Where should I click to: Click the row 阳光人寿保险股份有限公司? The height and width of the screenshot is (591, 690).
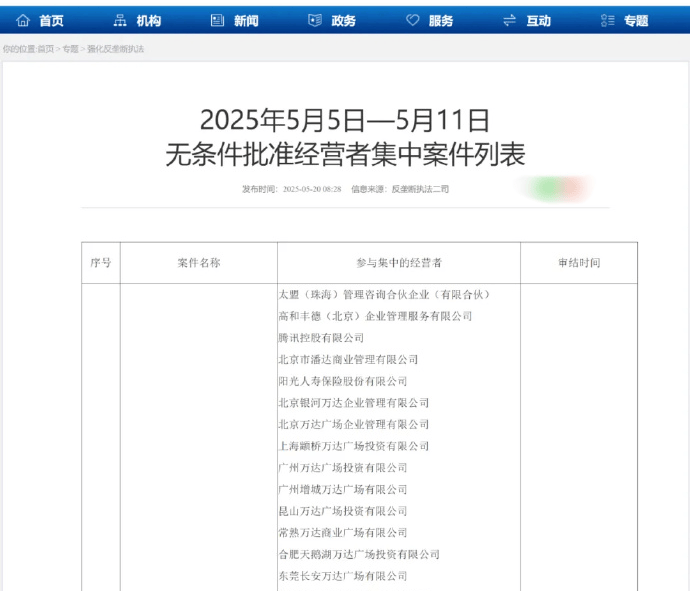343,381
